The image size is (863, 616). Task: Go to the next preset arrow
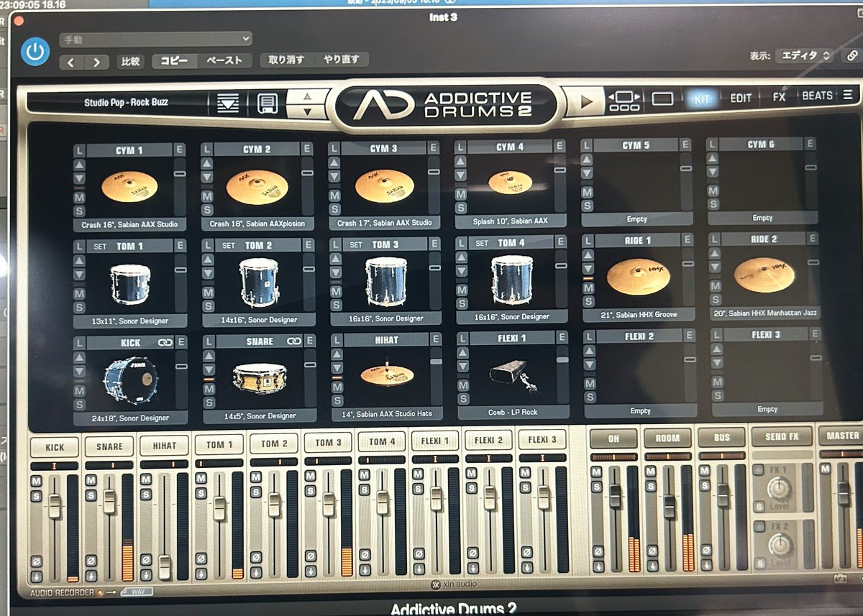(97, 63)
